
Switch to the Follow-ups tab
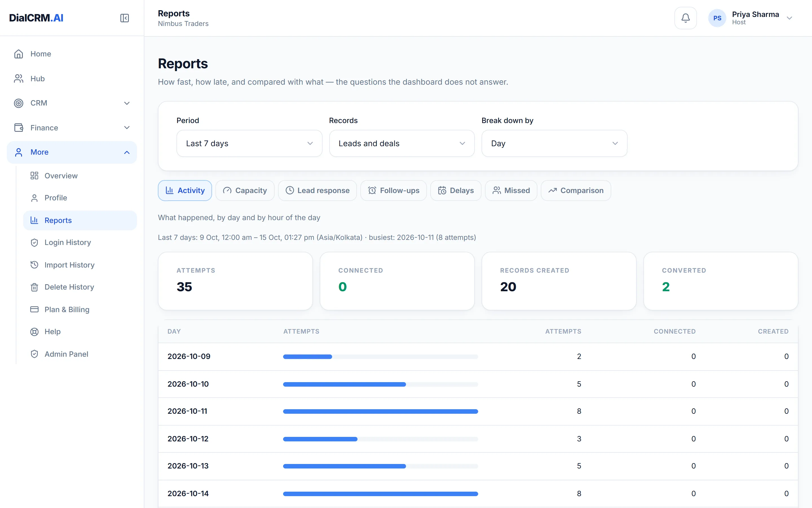pos(394,190)
